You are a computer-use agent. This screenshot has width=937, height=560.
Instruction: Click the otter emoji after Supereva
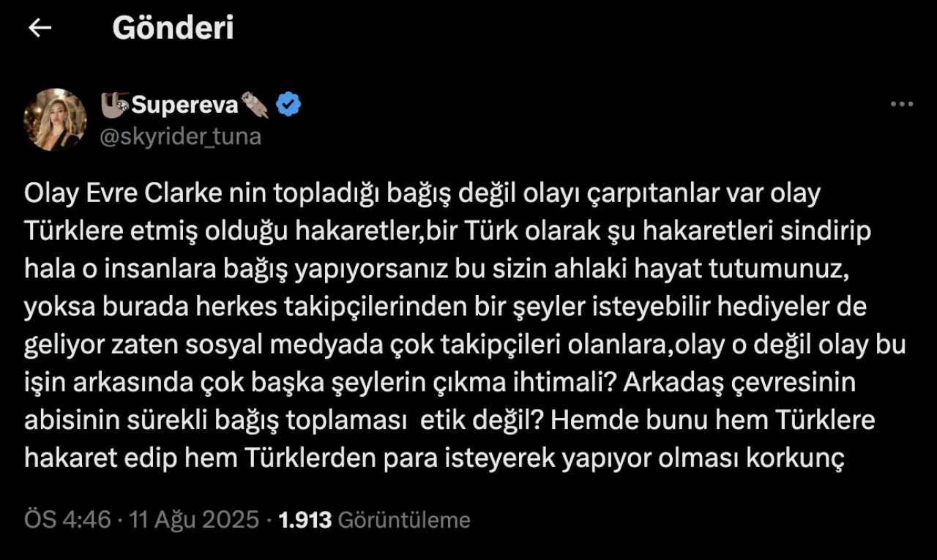[255, 105]
